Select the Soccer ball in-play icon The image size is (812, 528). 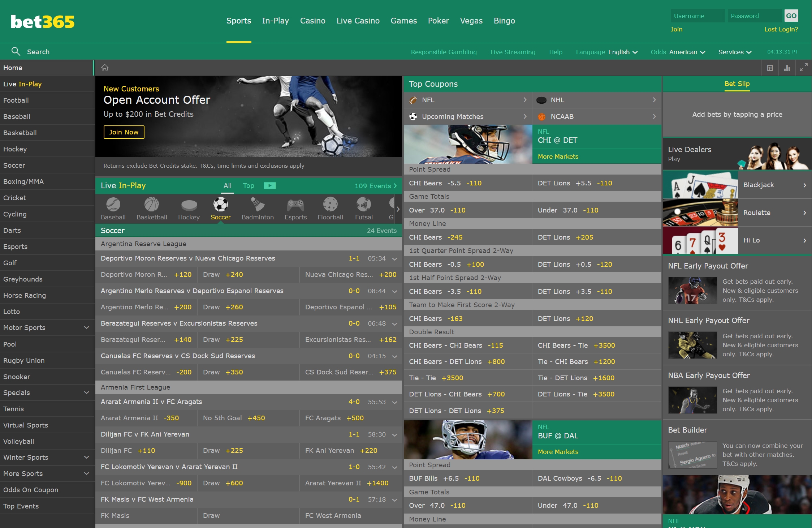click(220, 205)
